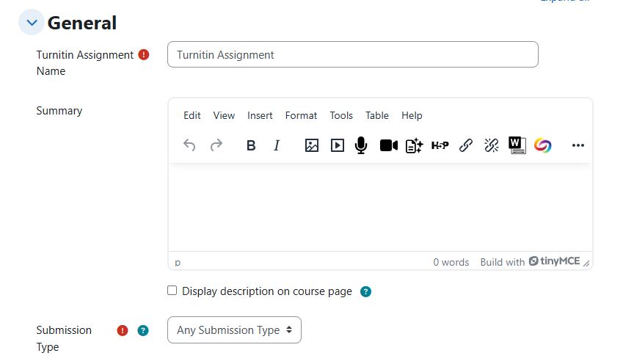Open the View menu in editor
Viewport: 623px width, 364px height.
[x=224, y=115]
